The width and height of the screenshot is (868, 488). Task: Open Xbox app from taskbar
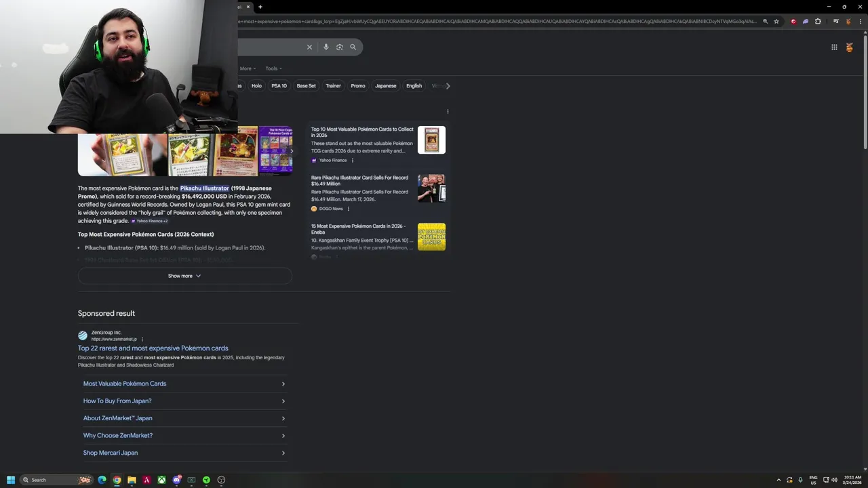161,480
